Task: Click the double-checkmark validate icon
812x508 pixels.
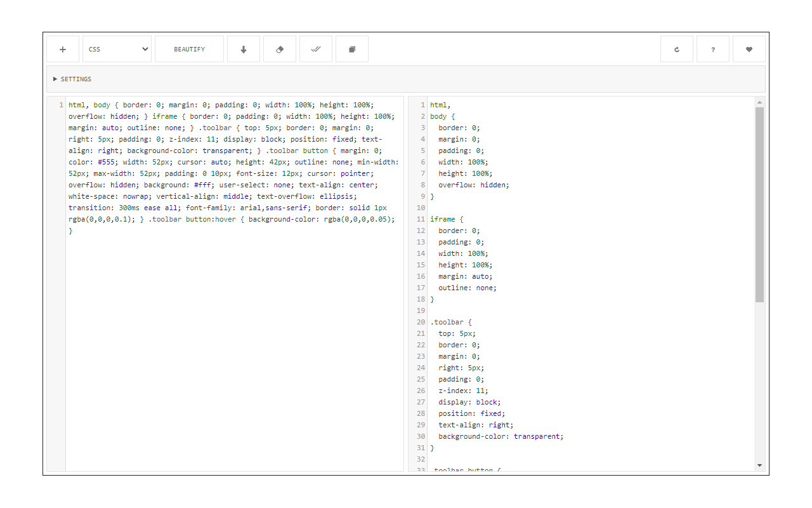Action: (316, 49)
